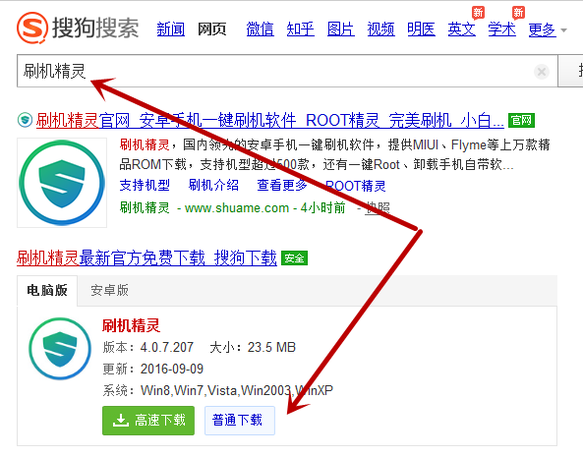This screenshot has height=457, width=583.
Task: Open the 支持机型 sublink
Action: click(145, 185)
